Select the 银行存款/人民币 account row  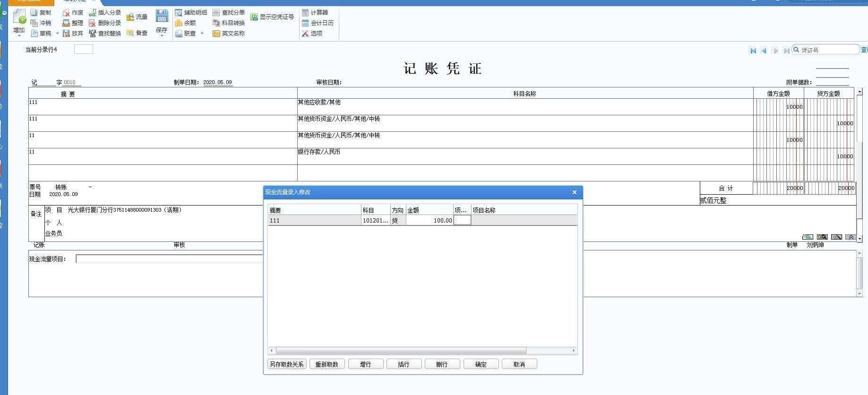coord(525,156)
